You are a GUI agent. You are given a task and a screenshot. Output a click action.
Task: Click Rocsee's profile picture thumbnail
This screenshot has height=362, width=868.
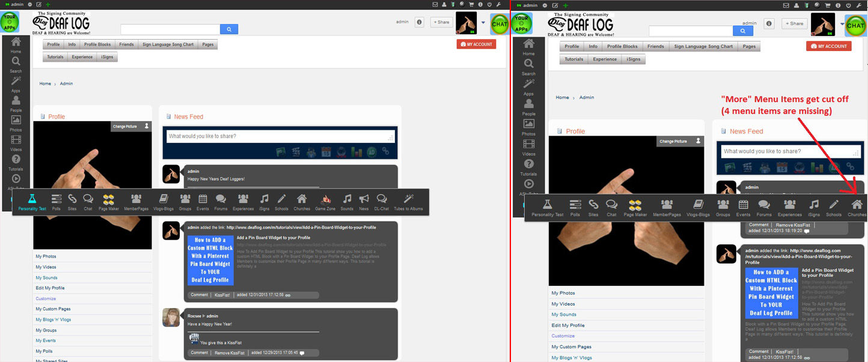coord(171,318)
